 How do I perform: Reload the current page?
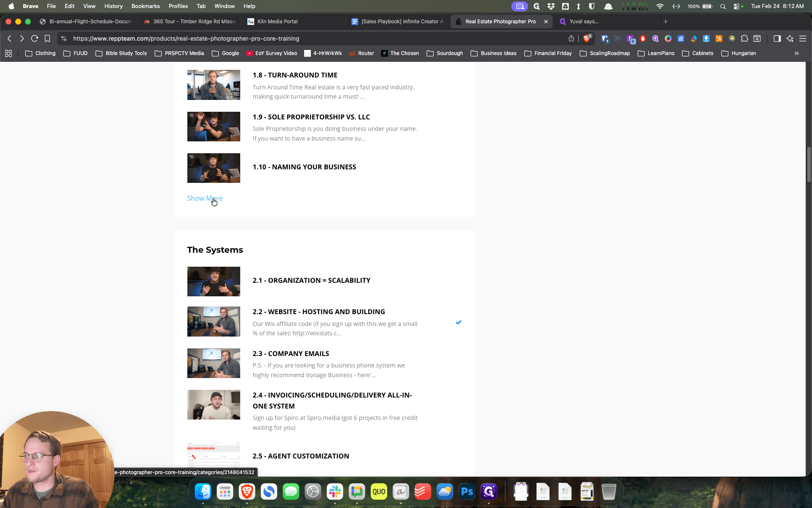[35, 39]
